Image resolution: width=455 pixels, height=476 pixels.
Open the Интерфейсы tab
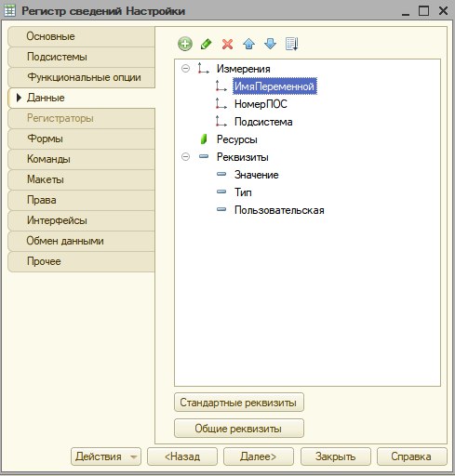click(81, 220)
